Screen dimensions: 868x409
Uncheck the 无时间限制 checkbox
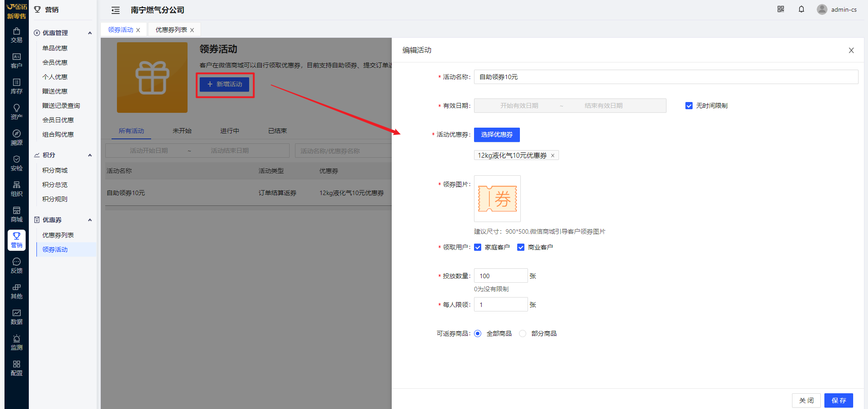(689, 106)
